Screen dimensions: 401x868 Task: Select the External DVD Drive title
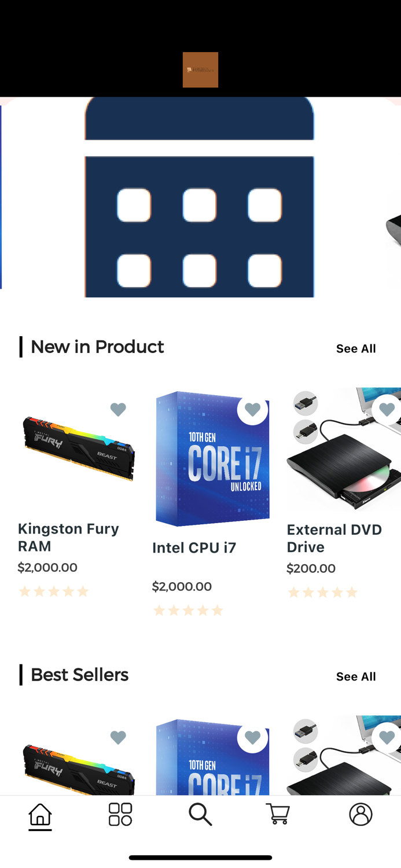point(334,538)
